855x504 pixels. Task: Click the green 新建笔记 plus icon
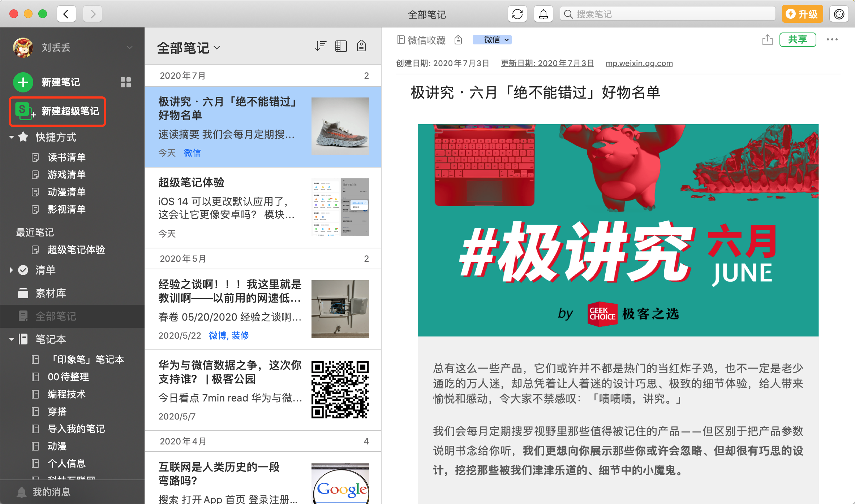[23, 82]
